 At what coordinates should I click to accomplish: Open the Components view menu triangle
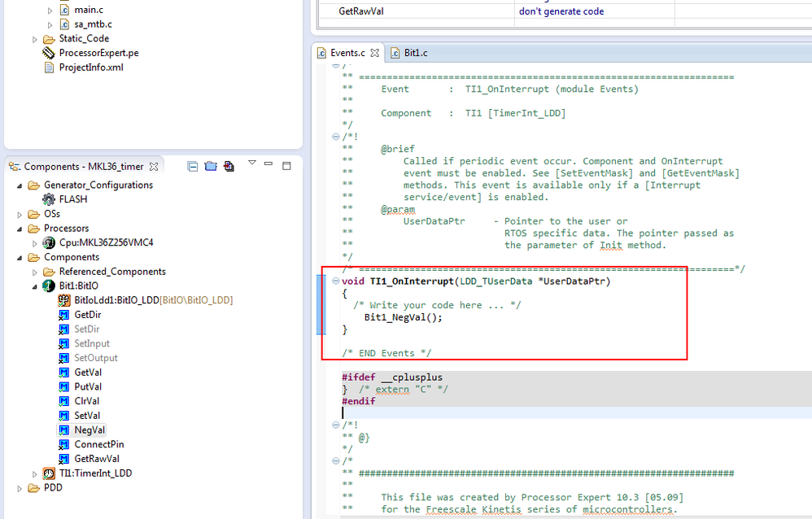click(252, 163)
